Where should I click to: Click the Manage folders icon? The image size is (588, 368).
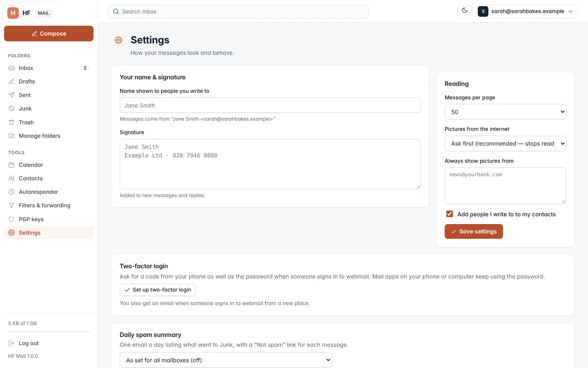point(11,136)
